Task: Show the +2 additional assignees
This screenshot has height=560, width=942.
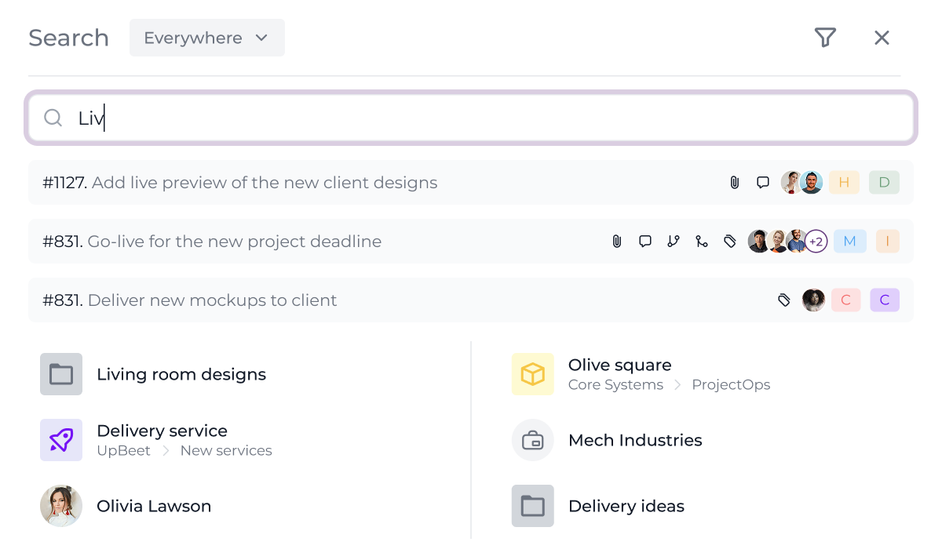Action: click(x=816, y=242)
